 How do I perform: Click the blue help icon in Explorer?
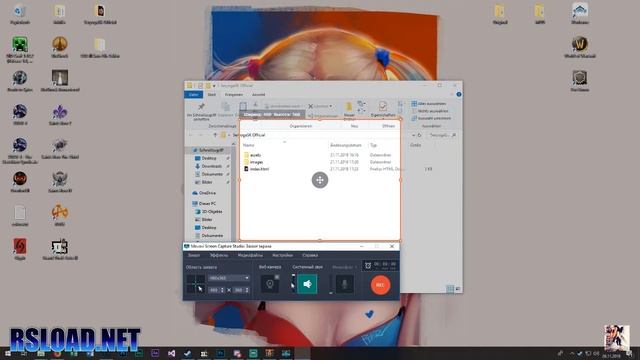pos(459,94)
